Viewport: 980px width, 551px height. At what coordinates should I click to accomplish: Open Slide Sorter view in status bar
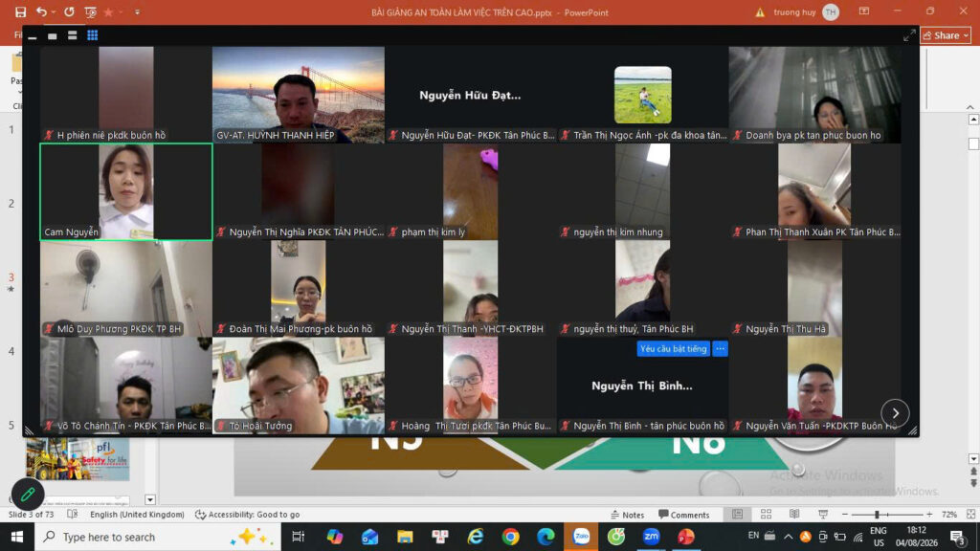766,514
